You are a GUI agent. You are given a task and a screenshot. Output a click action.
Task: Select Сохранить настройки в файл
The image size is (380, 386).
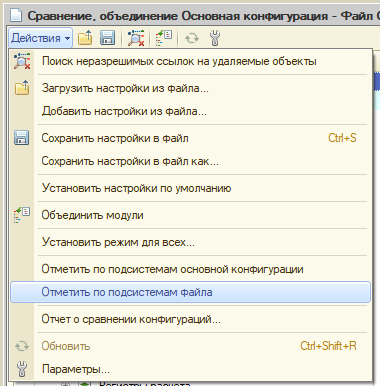tap(191, 138)
